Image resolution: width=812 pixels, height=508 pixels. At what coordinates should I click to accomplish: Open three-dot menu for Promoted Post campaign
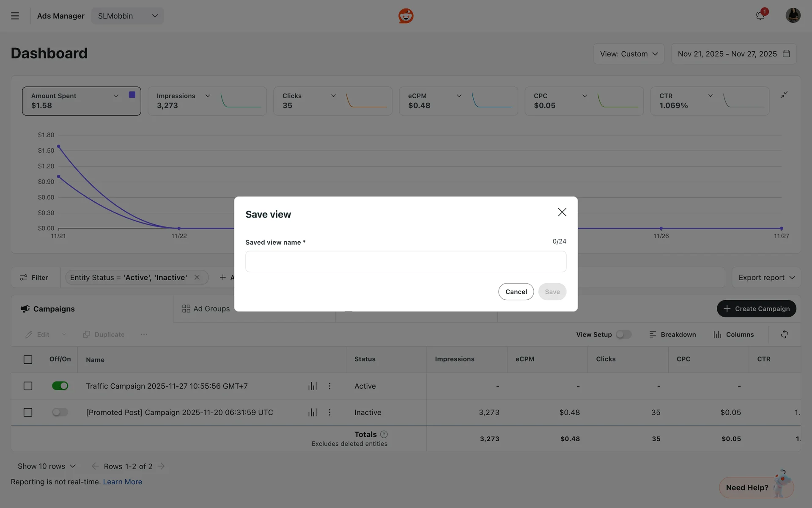coord(329,412)
